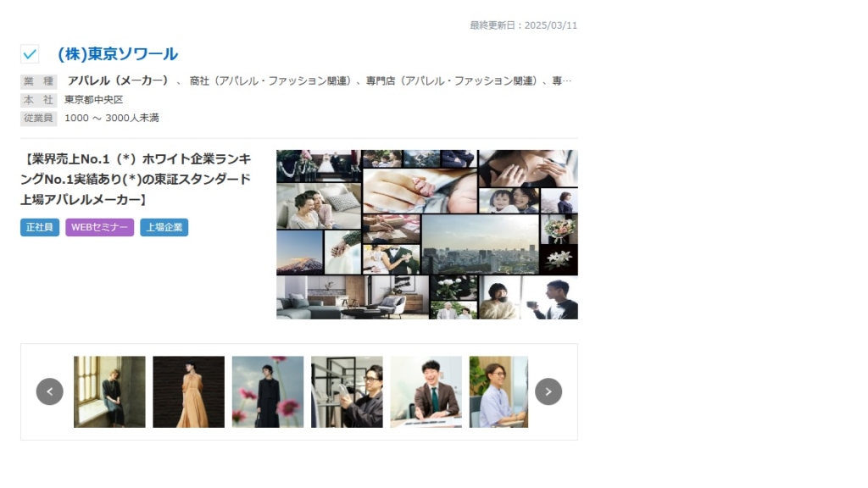Image resolution: width=868 pixels, height=488 pixels.
Task: Click the 1000 ～ 3000人未満 employee count text
Action: (x=112, y=118)
